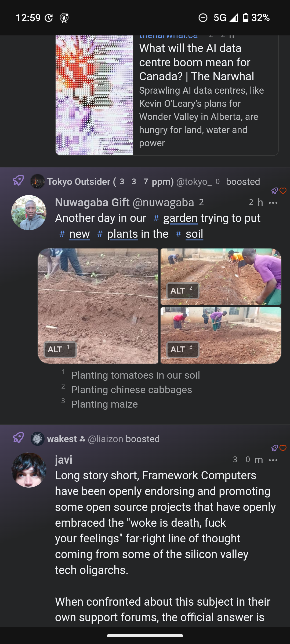This screenshot has height=644, width=290.
Task: Tap the boost-and-favorite status icons on javi's post
Action: point(279,448)
